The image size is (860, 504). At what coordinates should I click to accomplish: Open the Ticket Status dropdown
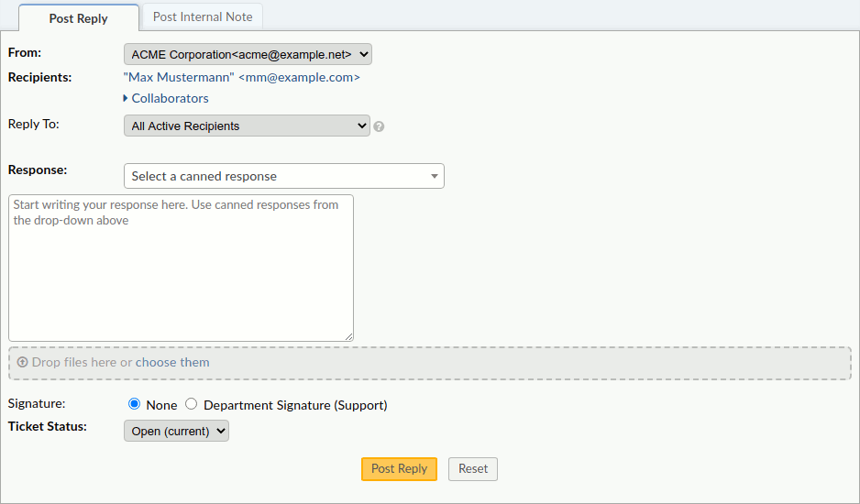click(176, 431)
